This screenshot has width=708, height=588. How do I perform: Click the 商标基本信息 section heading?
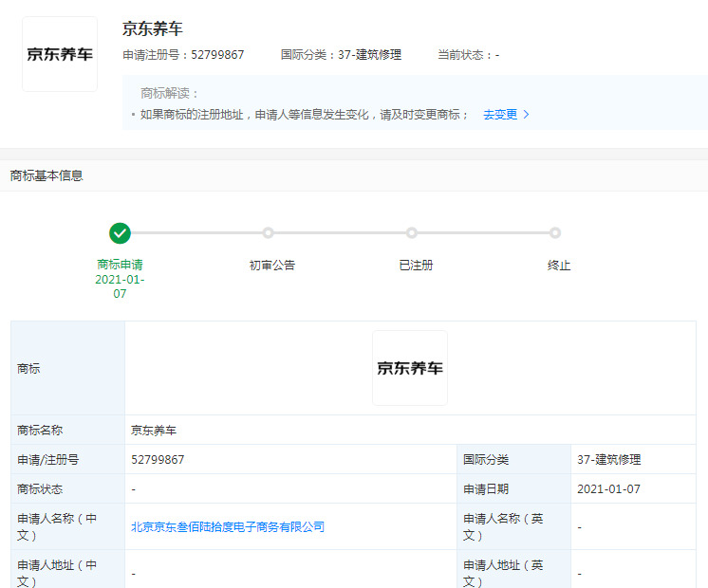(x=47, y=175)
